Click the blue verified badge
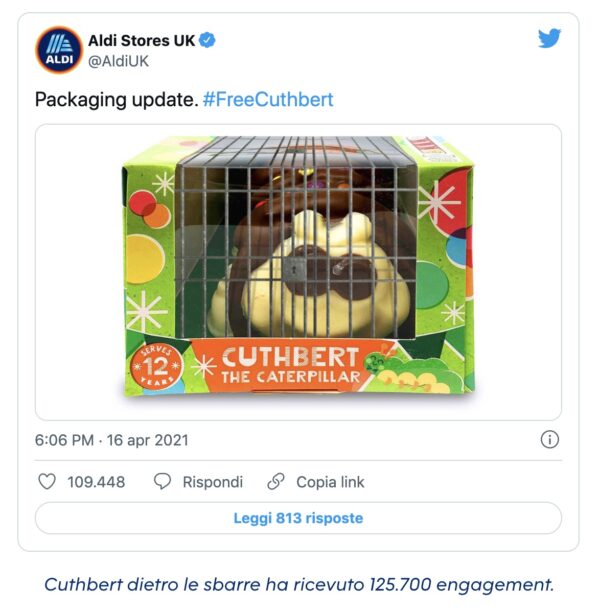600x611 pixels. [x=207, y=40]
